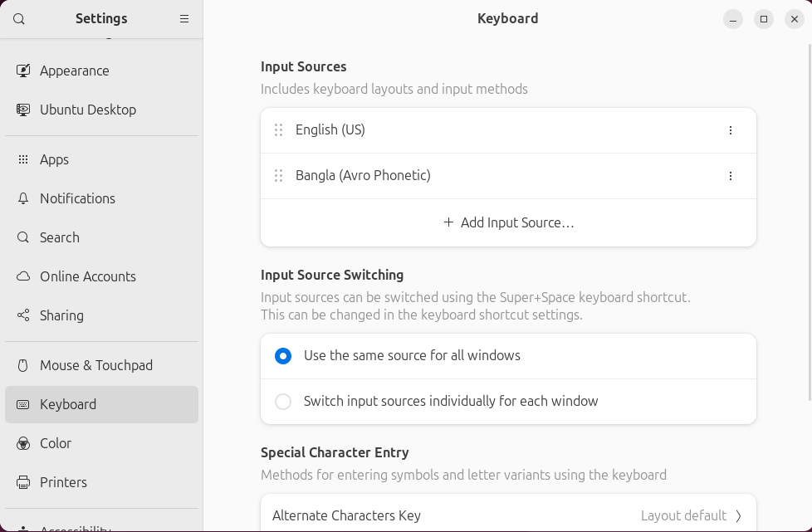Image resolution: width=812 pixels, height=532 pixels.
Task: Open the Apps settings panel
Action: click(55, 159)
